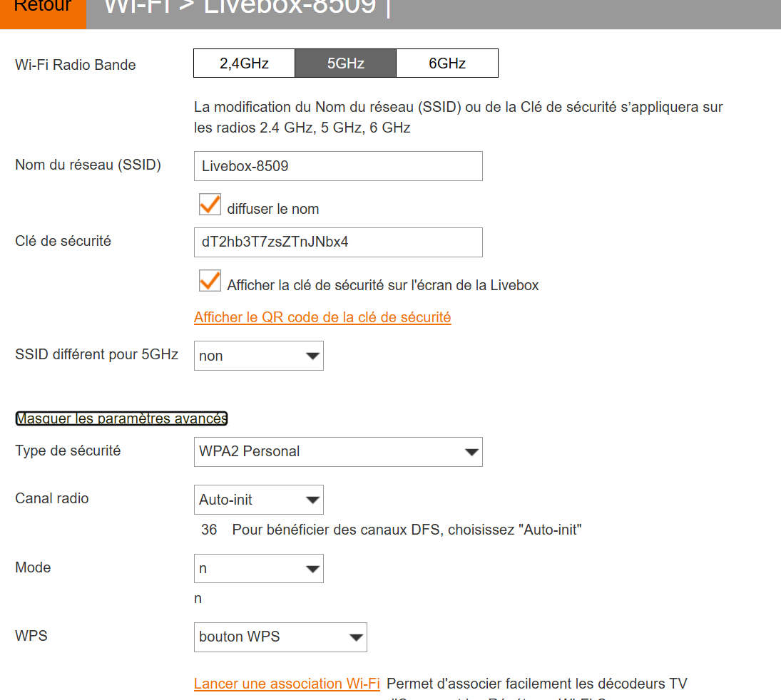Click the Clé de sécurité input field
781x700 pixels.
(337, 242)
